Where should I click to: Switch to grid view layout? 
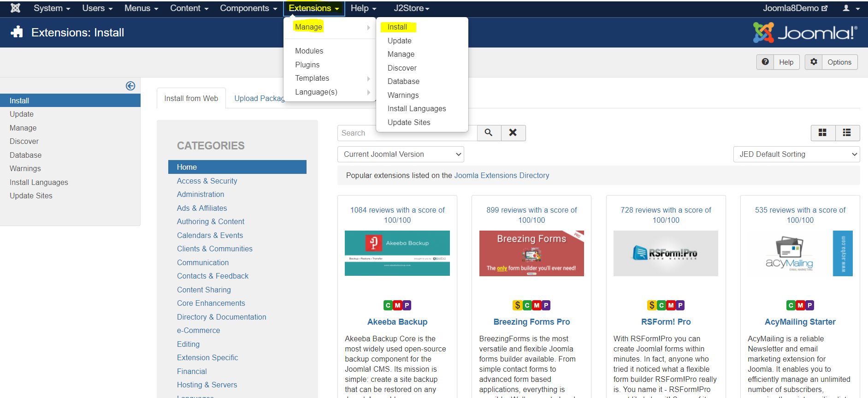pos(822,133)
